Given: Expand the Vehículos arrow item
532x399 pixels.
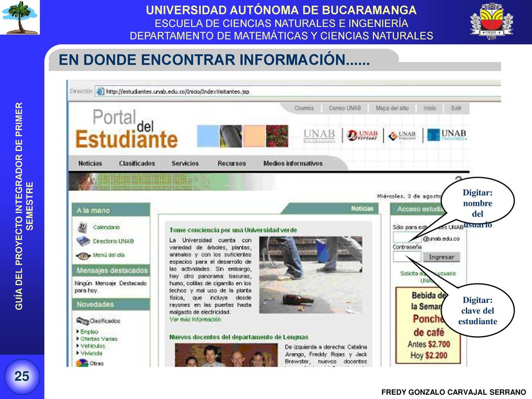Looking at the screenshot, I should tap(78, 345).
